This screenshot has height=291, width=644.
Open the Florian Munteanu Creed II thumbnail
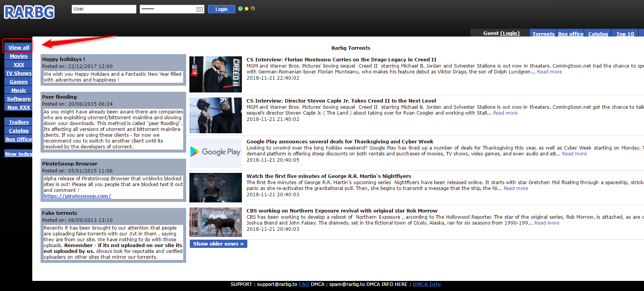pos(215,74)
